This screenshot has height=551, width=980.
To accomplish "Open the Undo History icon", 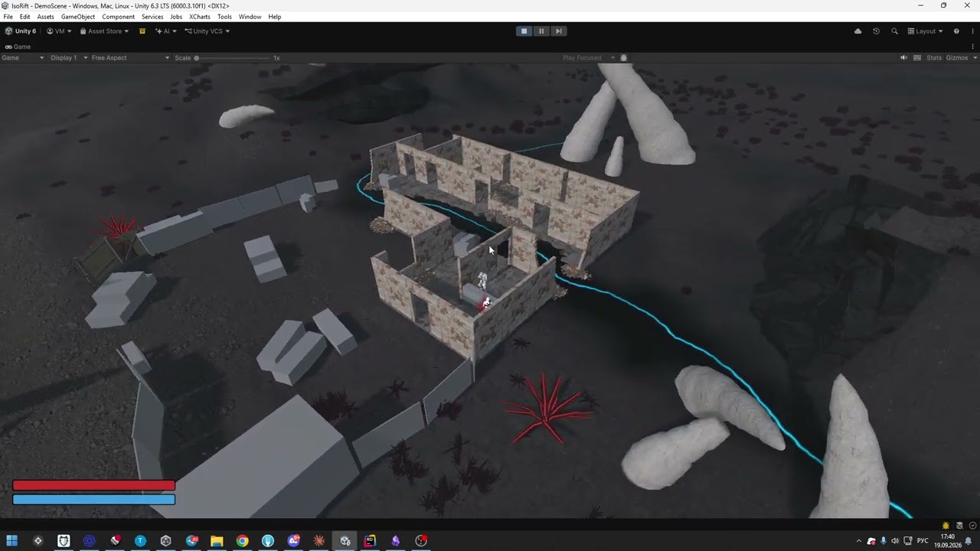I will coord(876,31).
